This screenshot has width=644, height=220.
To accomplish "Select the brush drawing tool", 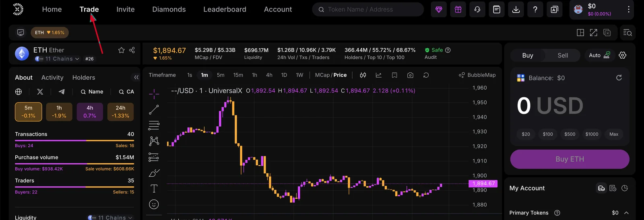I will click(154, 173).
